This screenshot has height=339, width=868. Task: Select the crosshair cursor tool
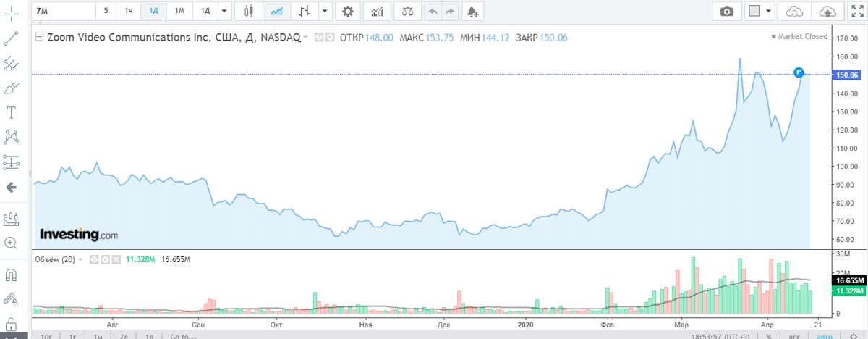[x=11, y=14]
